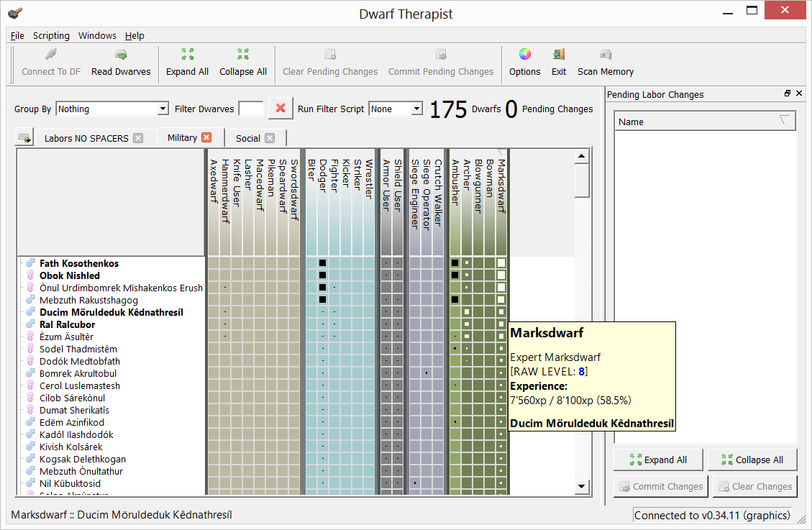Click the Marksdwarf column header
The width and height of the screenshot is (812, 530).
tap(501, 202)
